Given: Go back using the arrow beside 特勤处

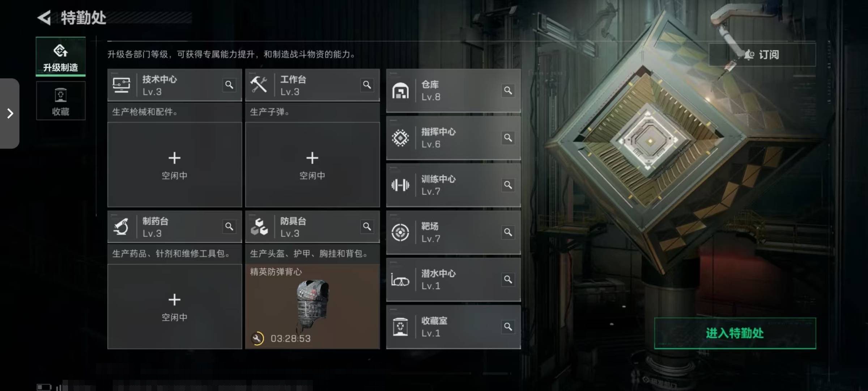Looking at the screenshot, I should [45, 18].
